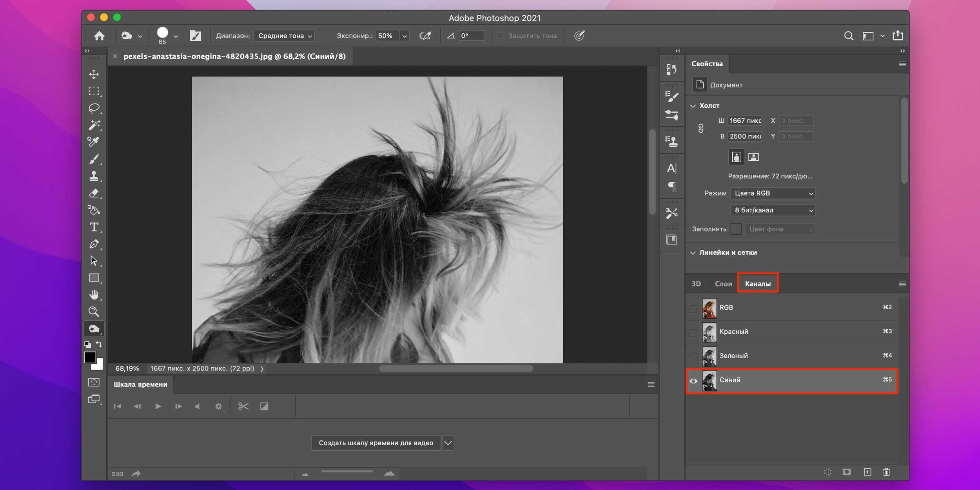Select the Burn tool in toolbar

tap(94, 328)
